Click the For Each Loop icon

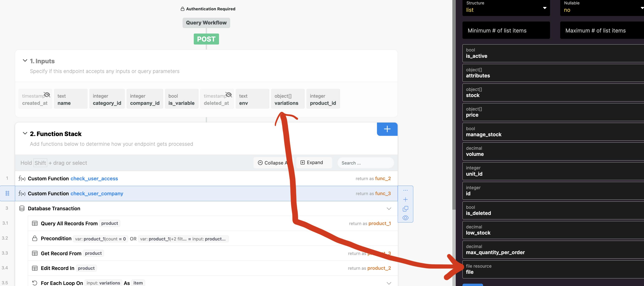tap(35, 283)
